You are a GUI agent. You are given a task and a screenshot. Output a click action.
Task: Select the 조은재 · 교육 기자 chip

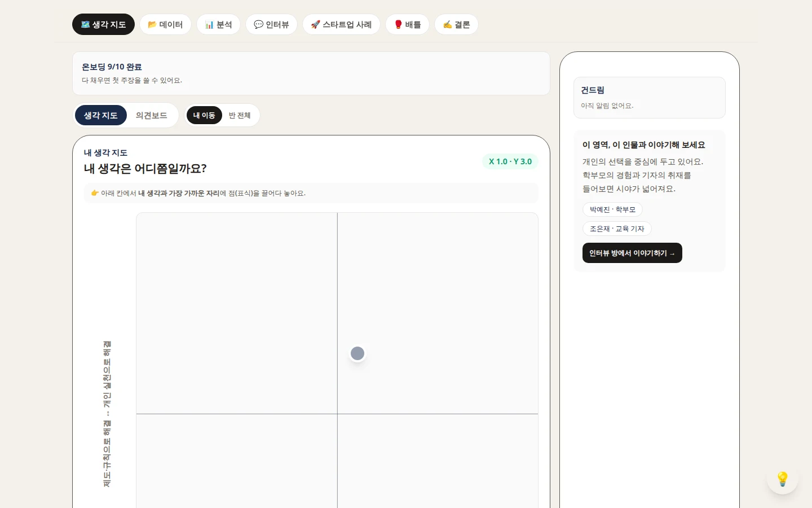point(617,229)
